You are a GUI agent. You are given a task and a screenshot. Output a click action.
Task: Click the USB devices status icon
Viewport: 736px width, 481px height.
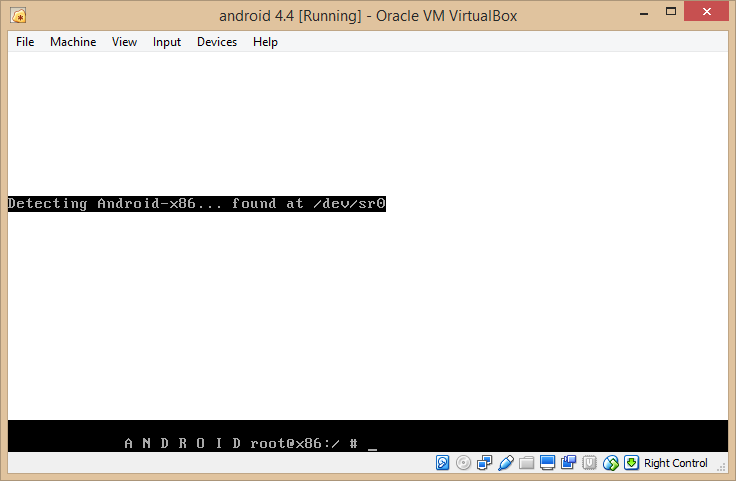pyautogui.click(x=506, y=463)
